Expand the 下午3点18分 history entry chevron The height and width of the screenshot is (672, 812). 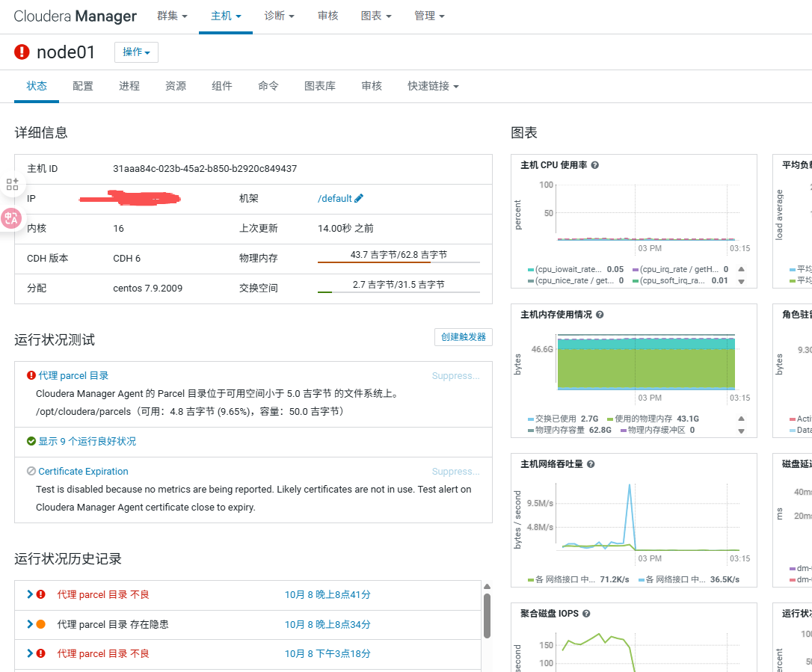(x=30, y=653)
